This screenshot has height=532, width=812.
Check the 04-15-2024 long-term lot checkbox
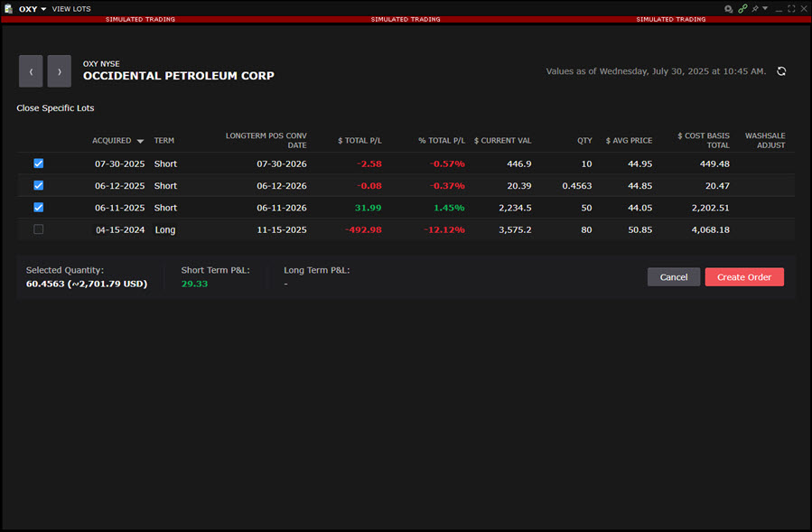[38, 229]
